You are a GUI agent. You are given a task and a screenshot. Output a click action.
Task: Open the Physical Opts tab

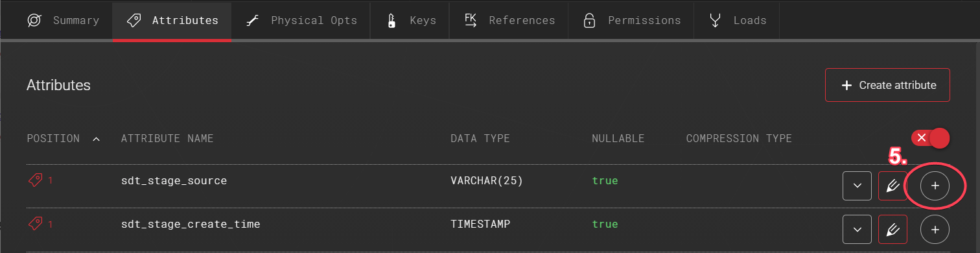coord(301,21)
